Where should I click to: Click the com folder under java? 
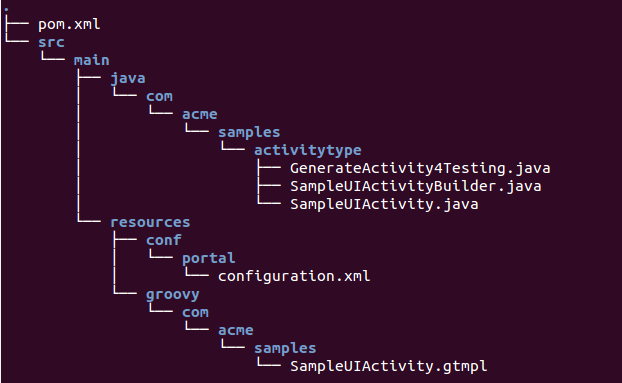click(x=159, y=96)
